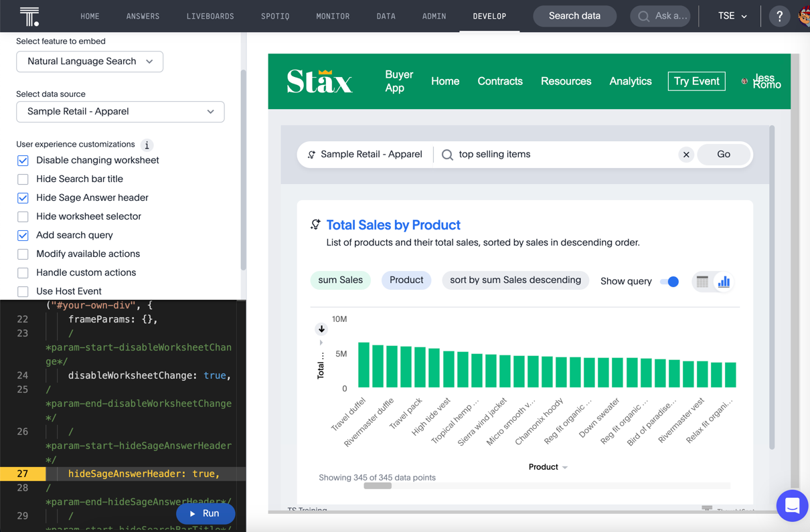Click the info icon beside customizations

pos(147,145)
